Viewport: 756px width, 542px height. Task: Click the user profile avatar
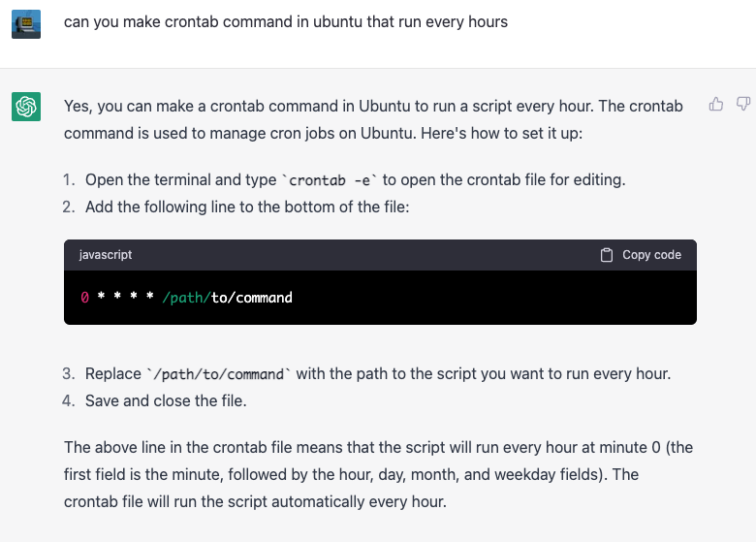pyautogui.click(x=26, y=24)
